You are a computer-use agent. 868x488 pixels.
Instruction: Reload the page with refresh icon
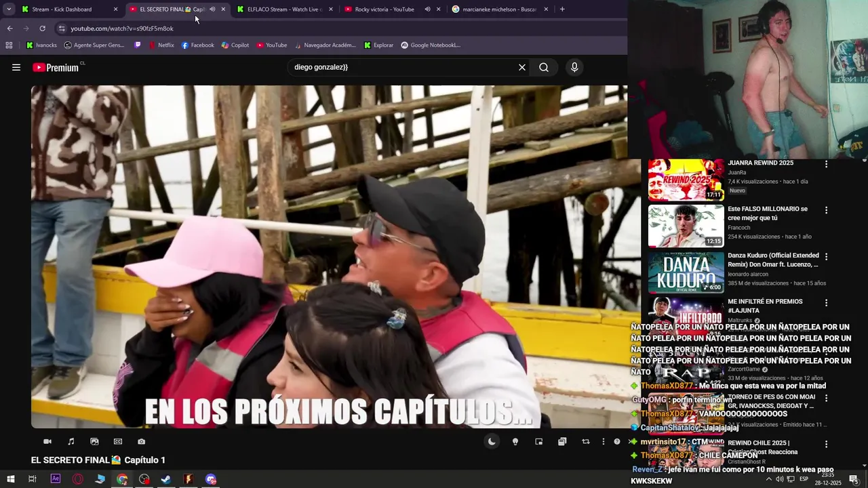(42, 28)
